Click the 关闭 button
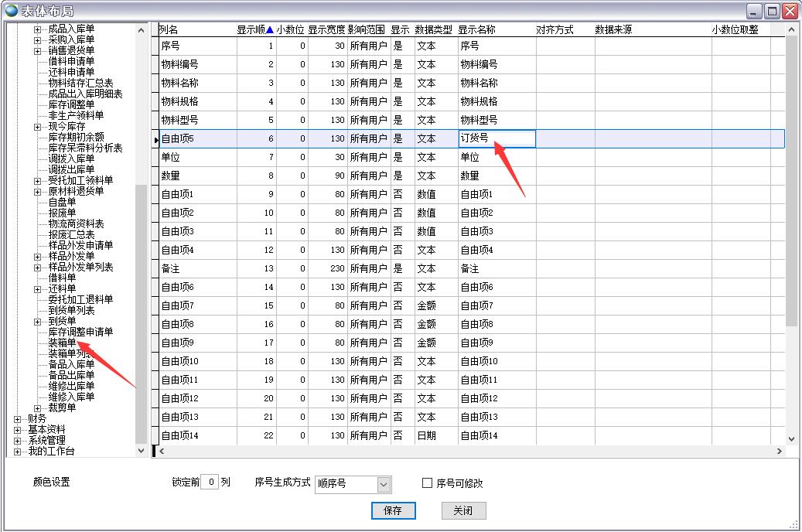This screenshot has width=802, height=532. [x=463, y=510]
